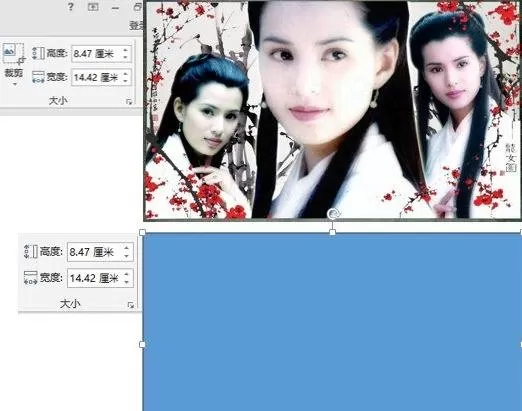Decrease height in Size group beside blue rectangle
The width and height of the screenshot is (522, 411).
click(126, 256)
